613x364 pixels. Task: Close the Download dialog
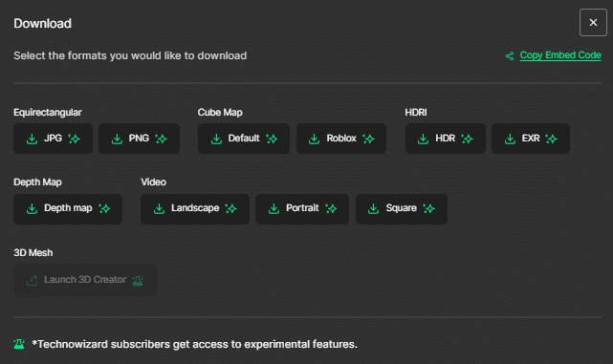(x=593, y=23)
